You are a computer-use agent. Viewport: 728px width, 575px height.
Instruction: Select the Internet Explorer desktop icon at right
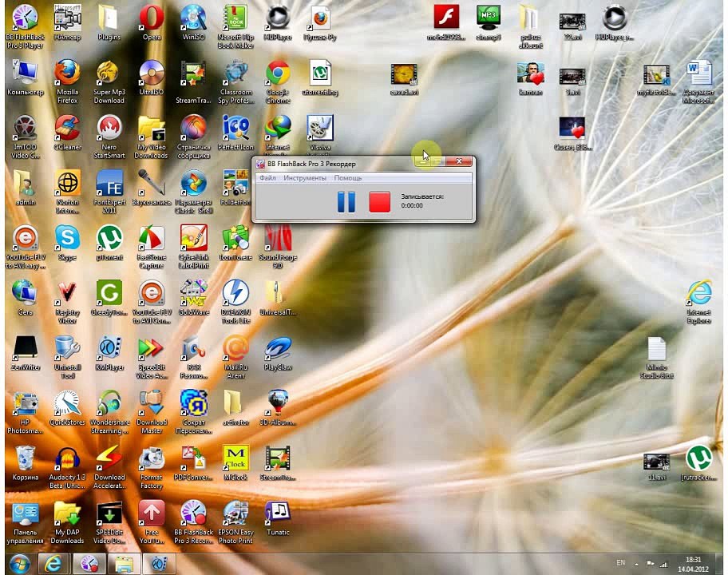[698, 302]
